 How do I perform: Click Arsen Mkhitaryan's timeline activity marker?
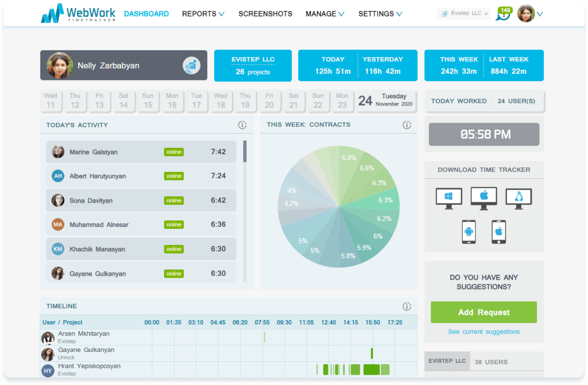[x=264, y=337]
